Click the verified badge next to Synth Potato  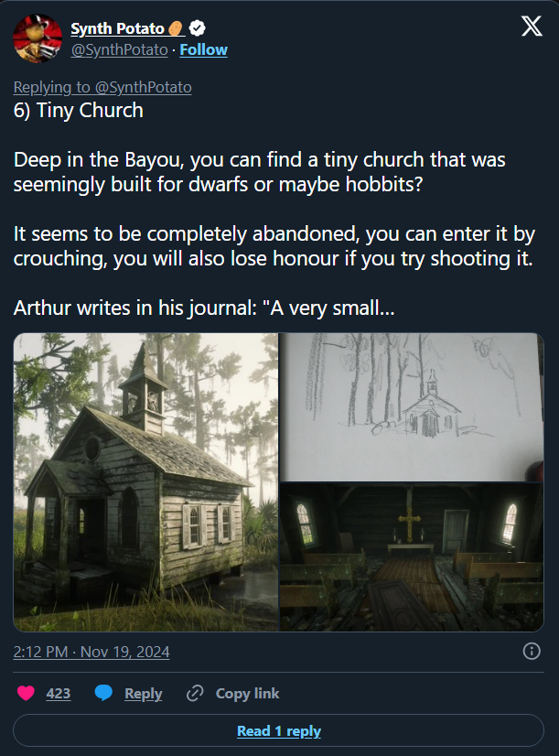[197, 28]
